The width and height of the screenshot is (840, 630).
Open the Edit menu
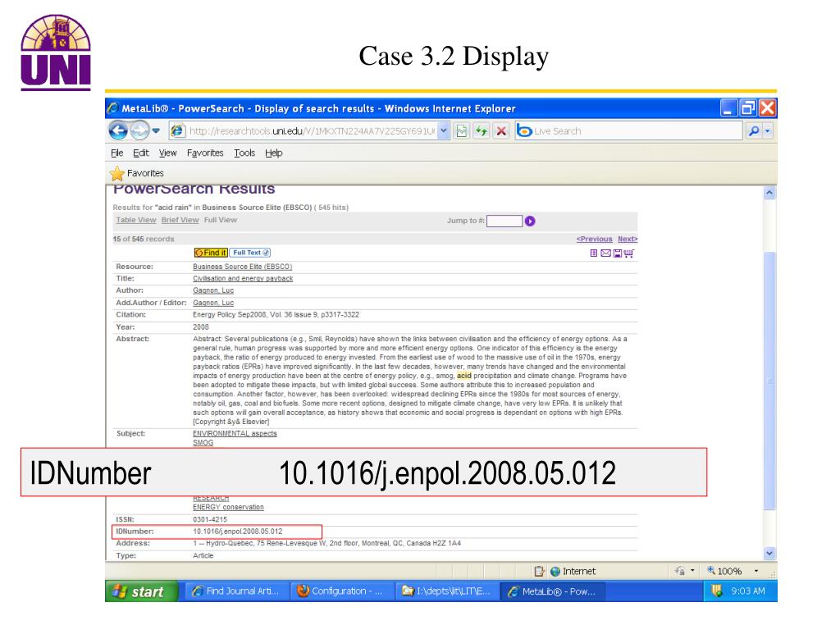pos(141,153)
